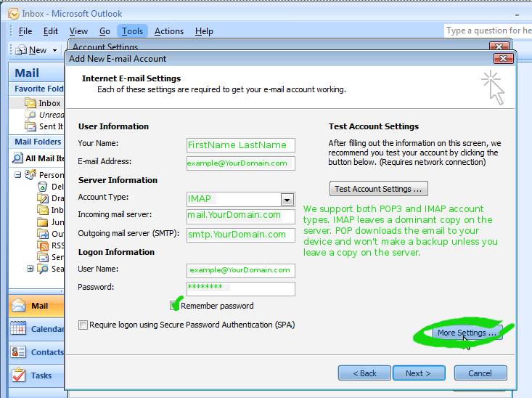The image size is (532, 398).
Task: Select the Personal Folders icon
Action: coord(30,174)
